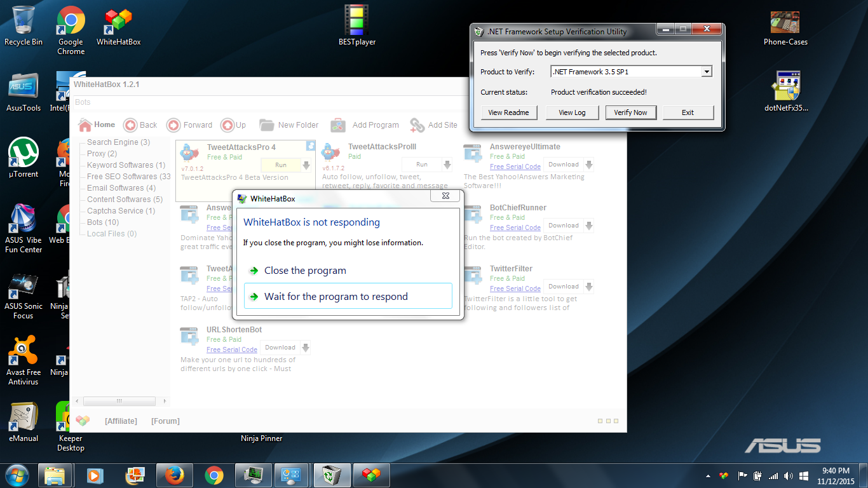Choose Close the program option

pyautogui.click(x=305, y=271)
